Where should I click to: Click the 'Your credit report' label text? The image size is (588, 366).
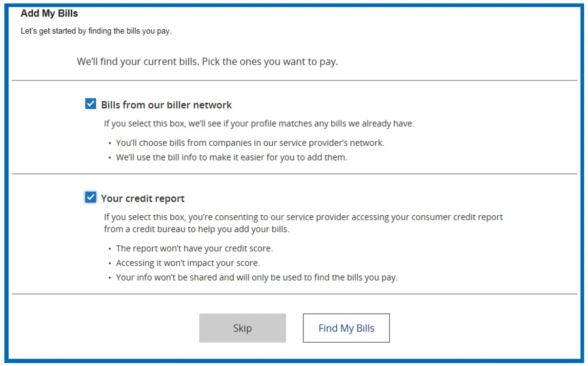142,199
